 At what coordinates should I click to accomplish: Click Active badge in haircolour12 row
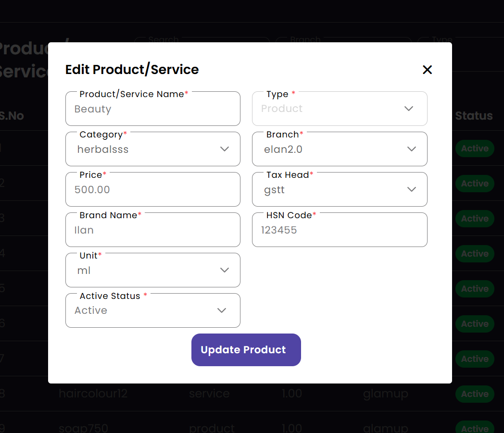475,394
